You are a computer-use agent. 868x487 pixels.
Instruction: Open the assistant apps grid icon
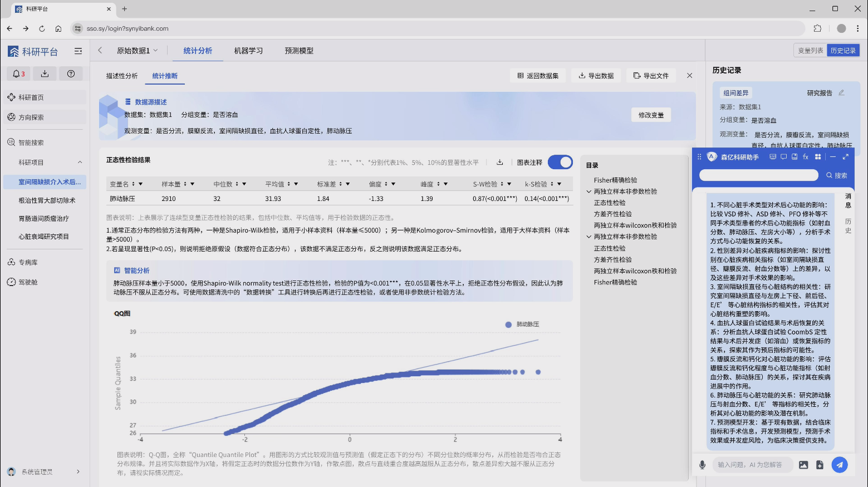click(818, 157)
